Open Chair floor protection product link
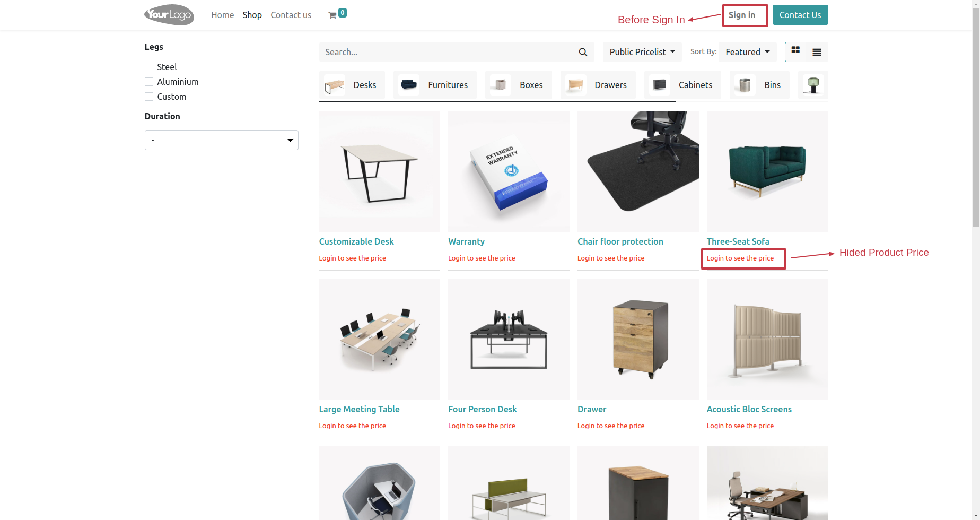 [x=620, y=241]
